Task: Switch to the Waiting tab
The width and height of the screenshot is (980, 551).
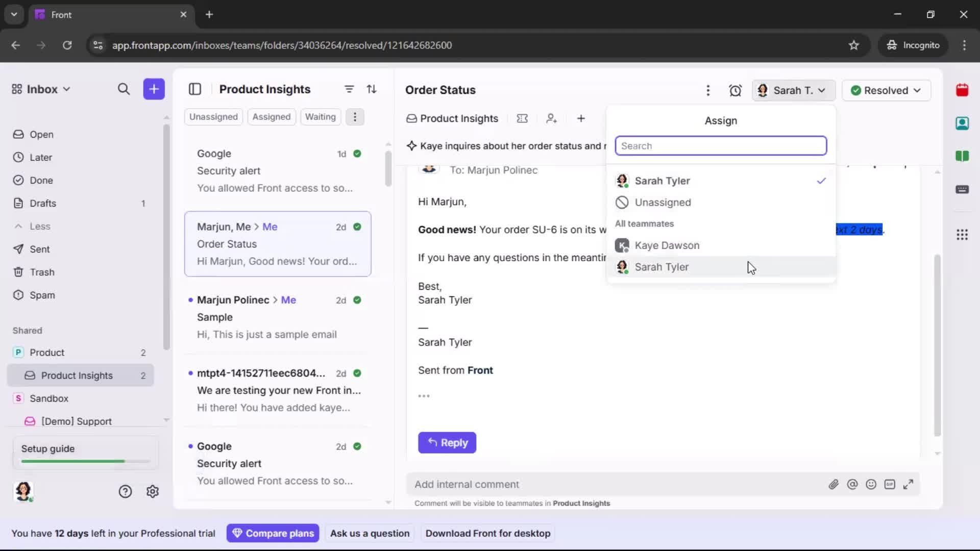Action: tap(320, 116)
